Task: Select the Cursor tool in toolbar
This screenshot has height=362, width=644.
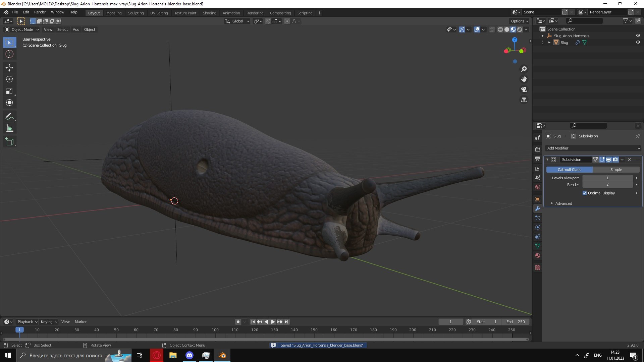Action: [x=9, y=54]
